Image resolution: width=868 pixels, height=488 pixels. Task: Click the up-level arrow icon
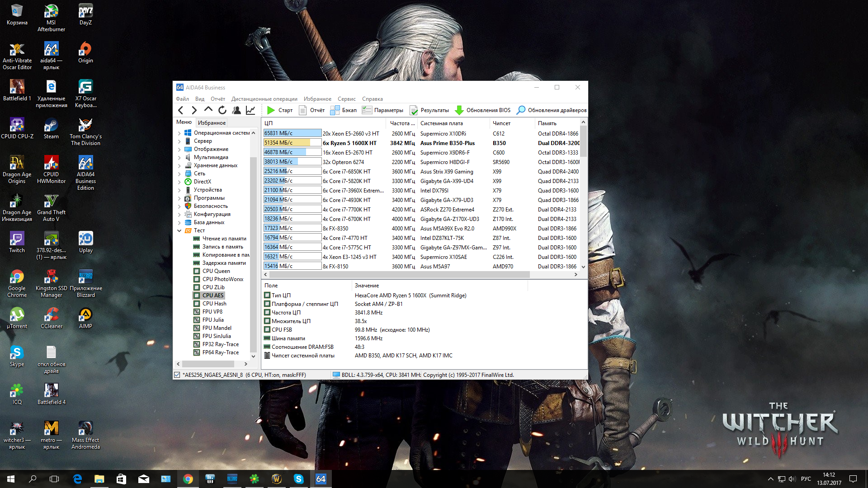click(208, 110)
